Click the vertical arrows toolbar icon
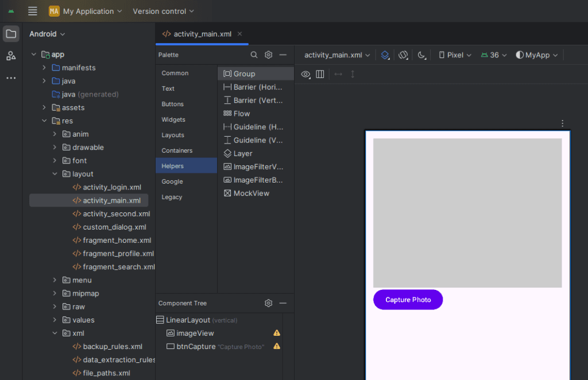This screenshot has width=588, height=380. (x=353, y=74)
